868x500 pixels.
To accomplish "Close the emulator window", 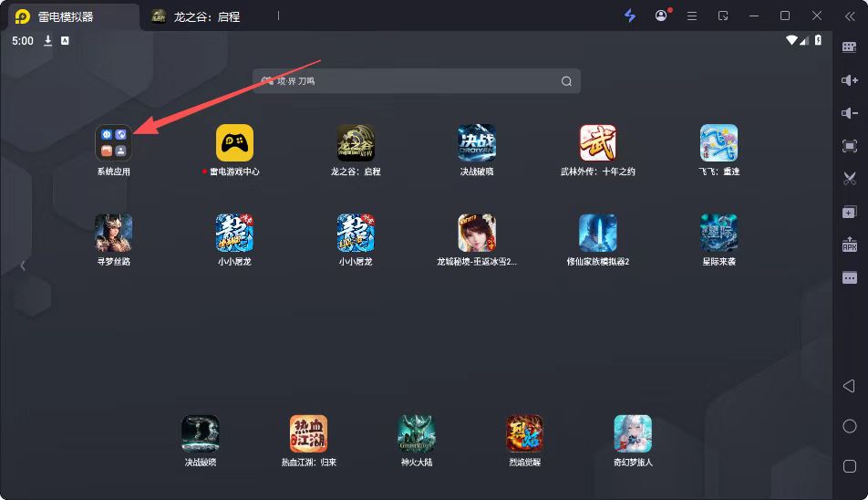I will [817, 16].
